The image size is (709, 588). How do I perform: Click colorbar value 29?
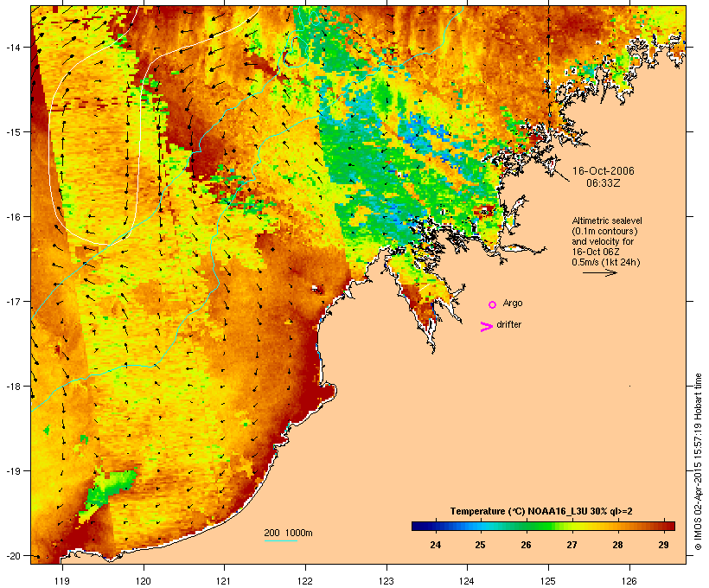point(663,545)
